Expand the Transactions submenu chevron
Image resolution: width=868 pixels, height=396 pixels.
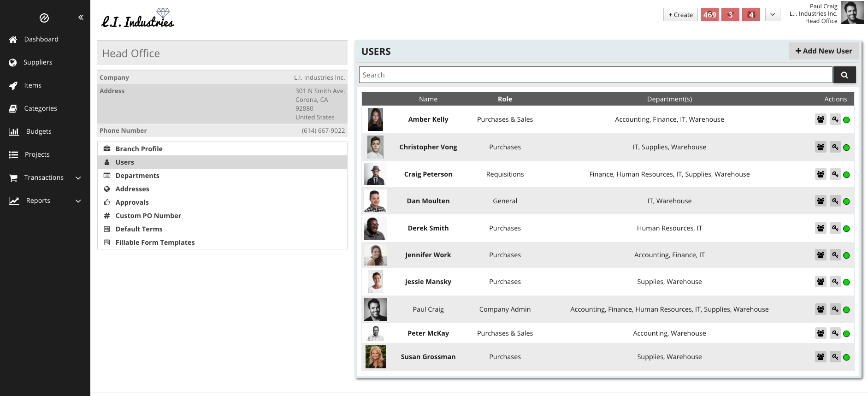78,178
